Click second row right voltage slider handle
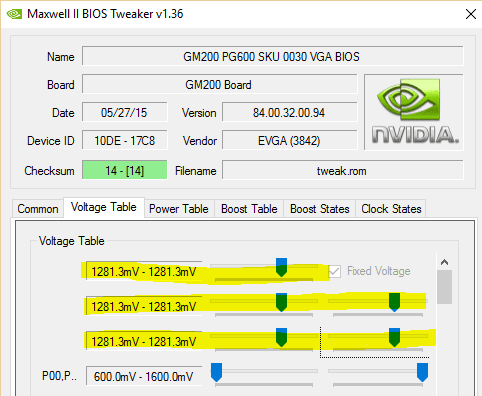The width and height of the screenshot is (482, 396). [x=395, y=302]
